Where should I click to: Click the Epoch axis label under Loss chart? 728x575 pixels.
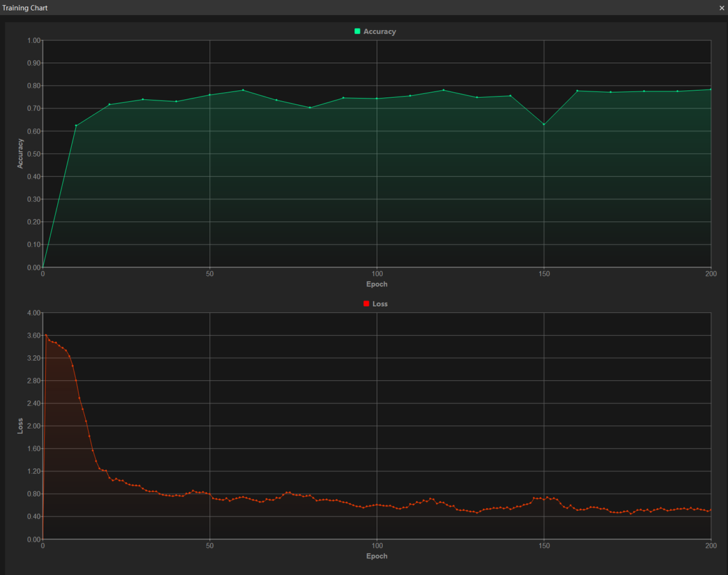tap(376, 556)
